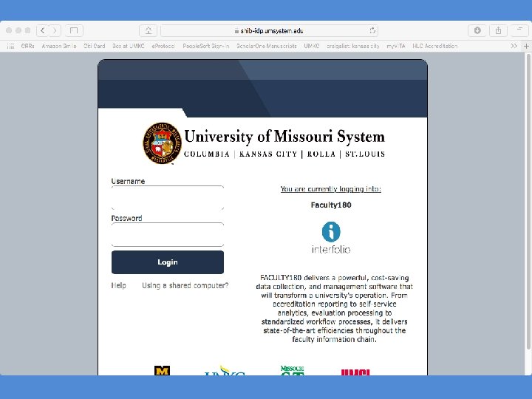The width and height of the screenshot is (532, 399).
Task: Open the Box at UMKC bookmark
Action: coord(129,46)
